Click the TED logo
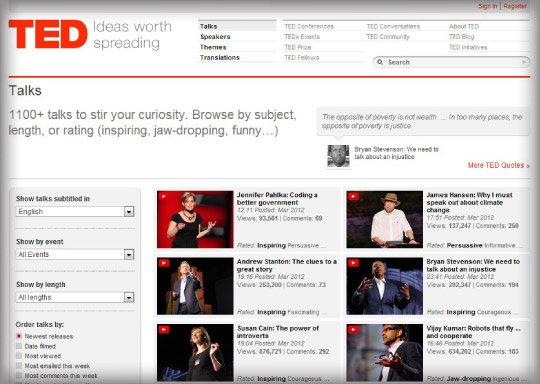This screenshot has width=540, height=384. click(48, 34)
